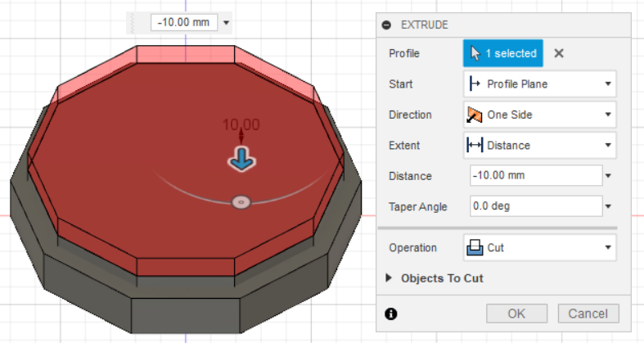Click the taper angle round manipulator handle
The image size is (644, 343).
pos(241,202)
